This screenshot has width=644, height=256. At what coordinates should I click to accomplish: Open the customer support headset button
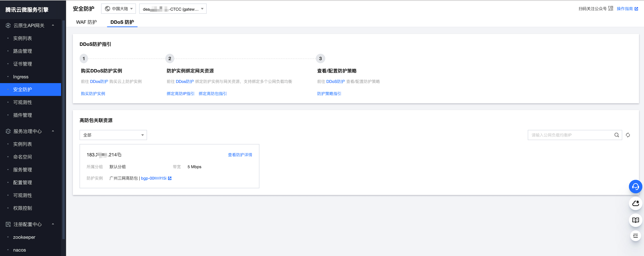click(635, 187)
